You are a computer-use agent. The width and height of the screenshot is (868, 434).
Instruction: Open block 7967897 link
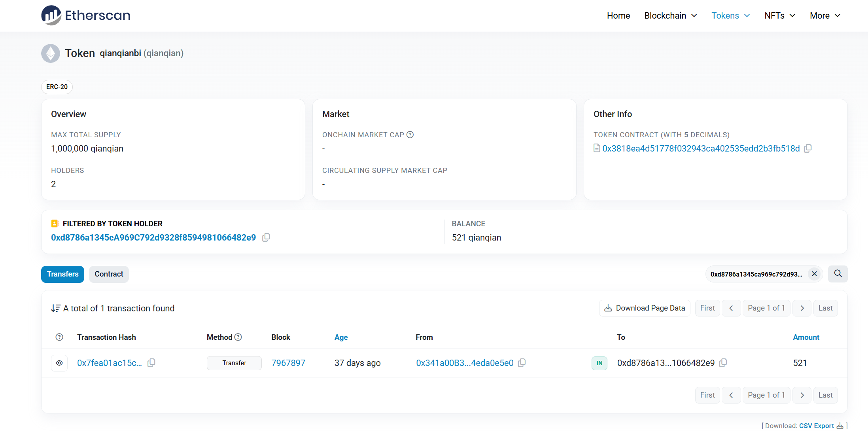(288, 363)
